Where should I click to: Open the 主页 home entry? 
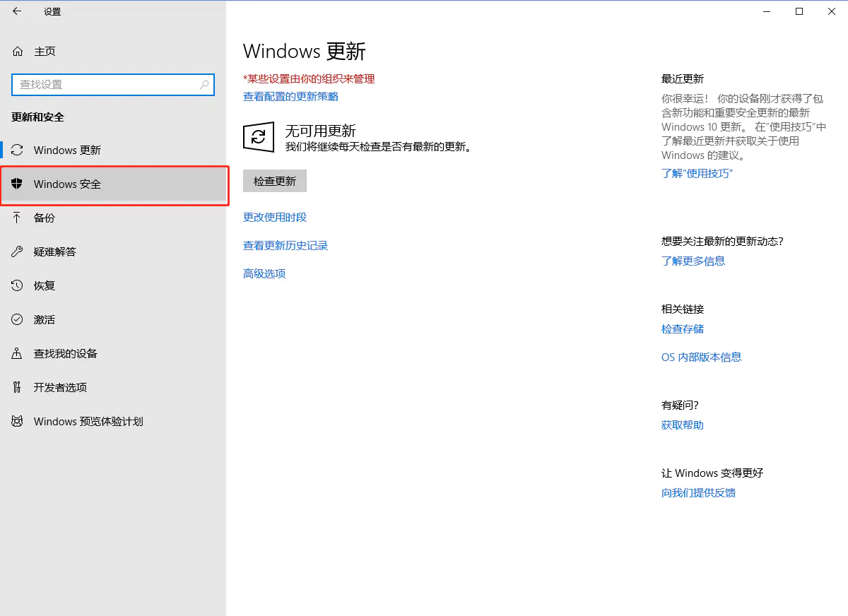tap(113, 51)
